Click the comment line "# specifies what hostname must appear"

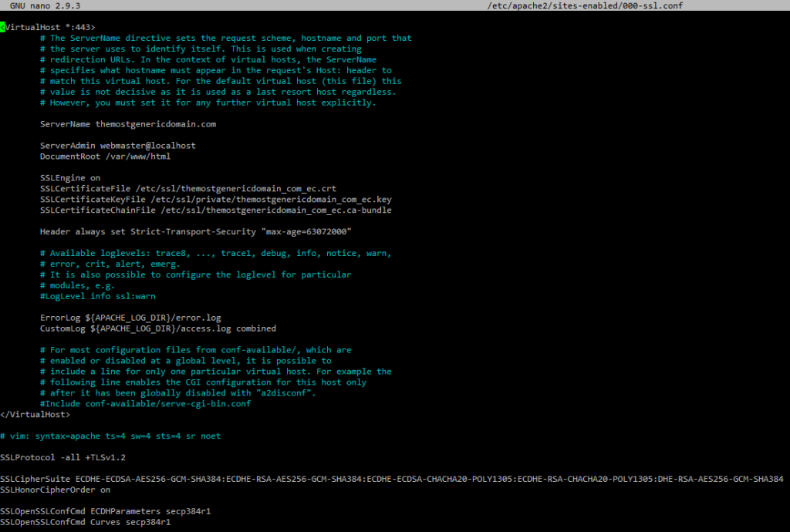(216, 70)
